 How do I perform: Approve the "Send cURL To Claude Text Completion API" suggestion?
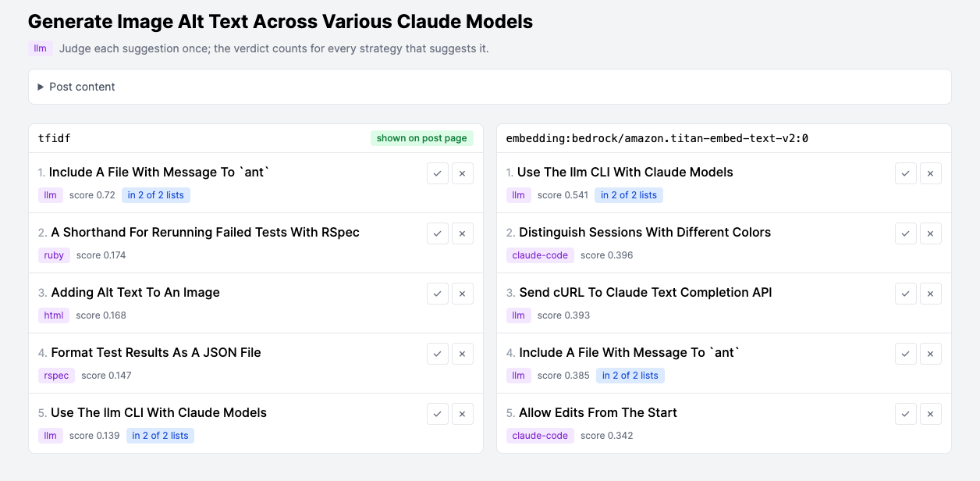point(906,294)
